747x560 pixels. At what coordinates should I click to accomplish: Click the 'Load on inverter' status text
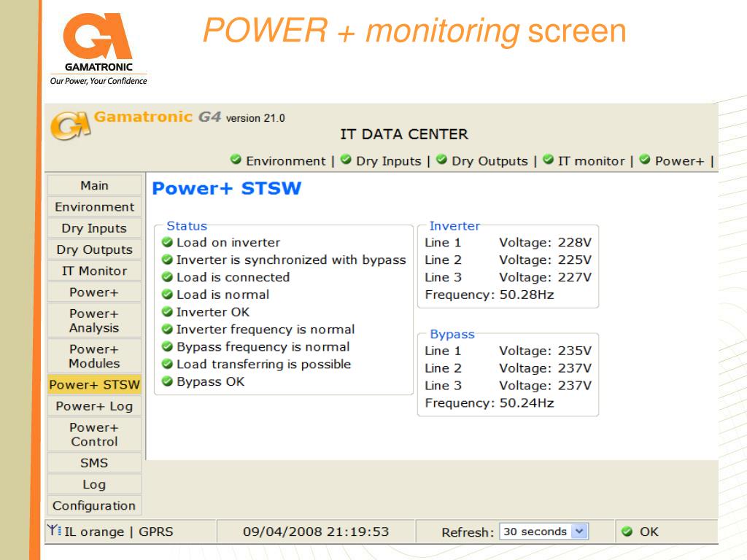tap(228, 242)
